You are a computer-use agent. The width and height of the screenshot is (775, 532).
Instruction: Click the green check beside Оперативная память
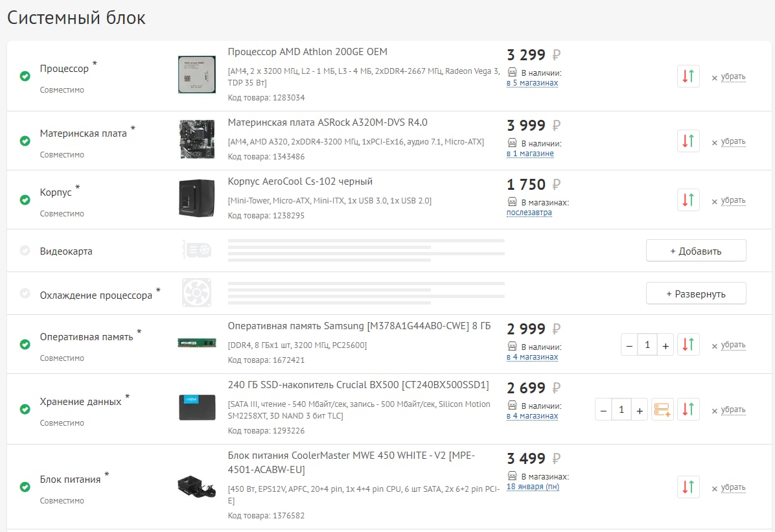[x=25, y=344]
